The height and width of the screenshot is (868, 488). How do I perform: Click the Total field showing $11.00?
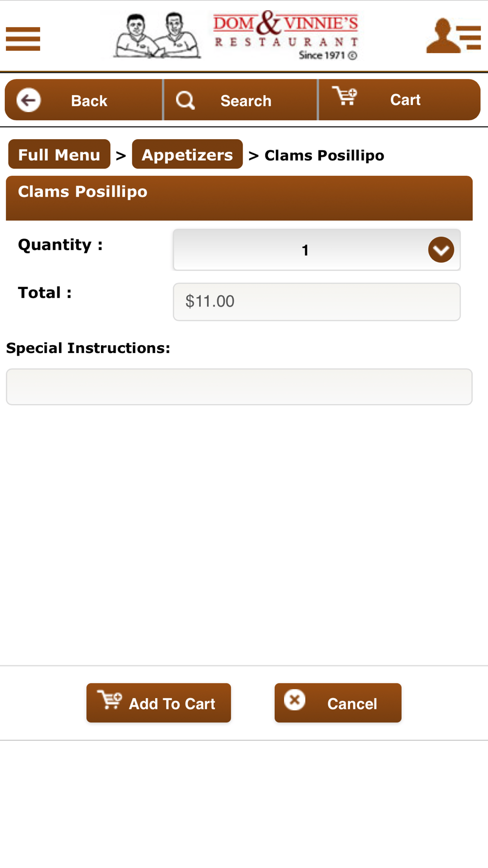(317, 302)
